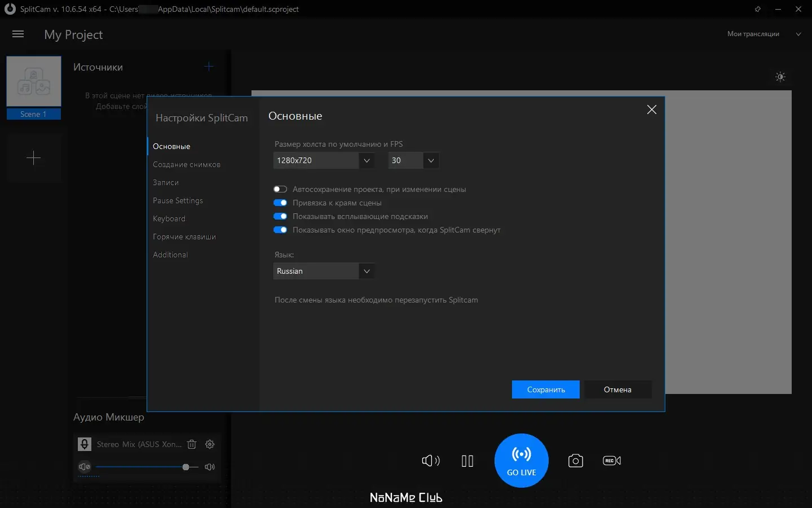The height and width of the screenshot is (508, 812).
Task: Click the canvas size and FPS label
Action: tap(339, 144)
